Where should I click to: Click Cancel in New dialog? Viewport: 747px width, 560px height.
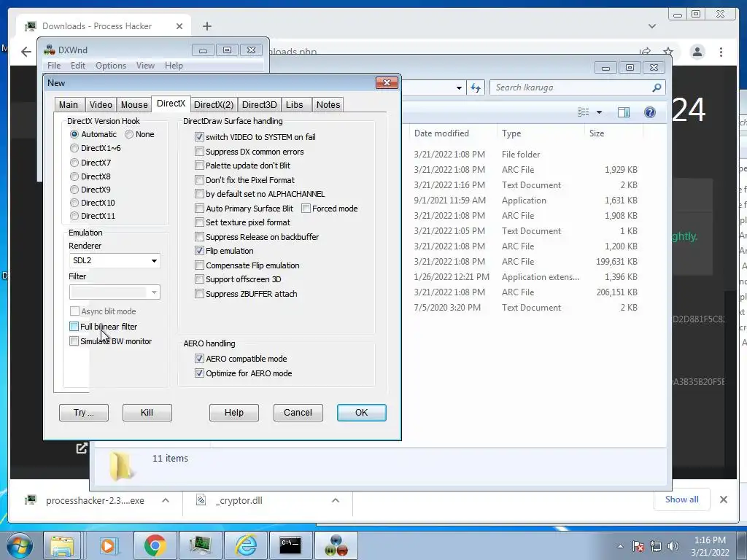(298, 413)
